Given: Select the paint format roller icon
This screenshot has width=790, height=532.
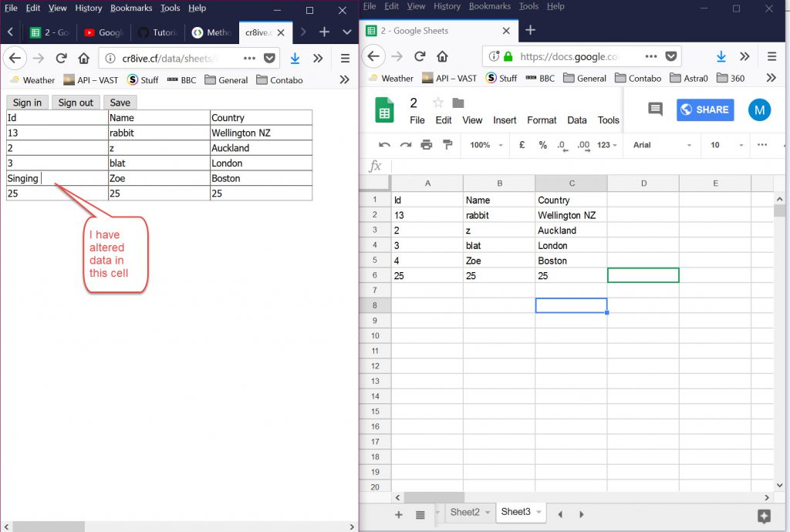Looking at the screenshot, I should pyautogui.click(x=447, y=145).
